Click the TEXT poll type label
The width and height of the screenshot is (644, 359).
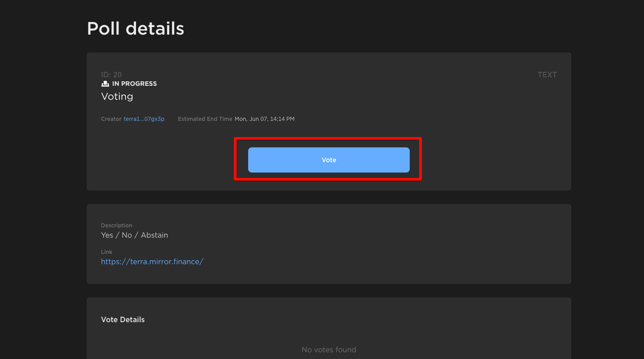coord(547,75)
